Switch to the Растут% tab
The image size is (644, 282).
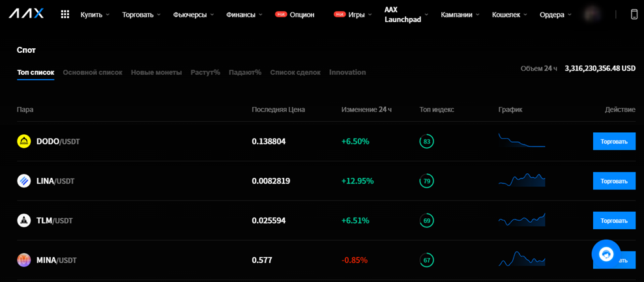coord(205,72)
